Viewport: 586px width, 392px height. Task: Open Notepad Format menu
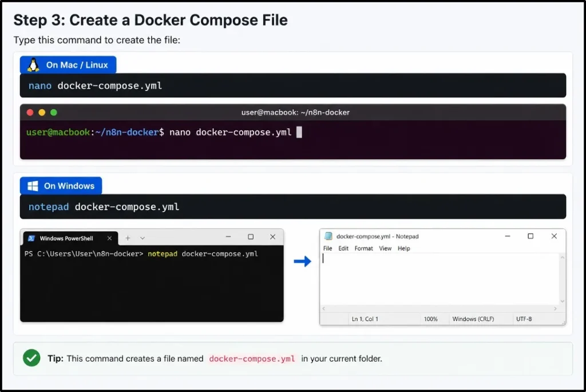point(363,248)
